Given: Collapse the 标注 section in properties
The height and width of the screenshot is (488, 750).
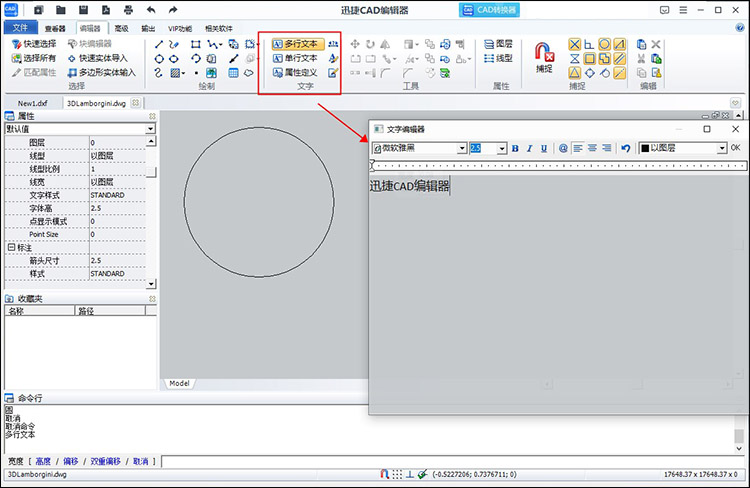Looking at the screenshot, I should [x=11, y=247].
